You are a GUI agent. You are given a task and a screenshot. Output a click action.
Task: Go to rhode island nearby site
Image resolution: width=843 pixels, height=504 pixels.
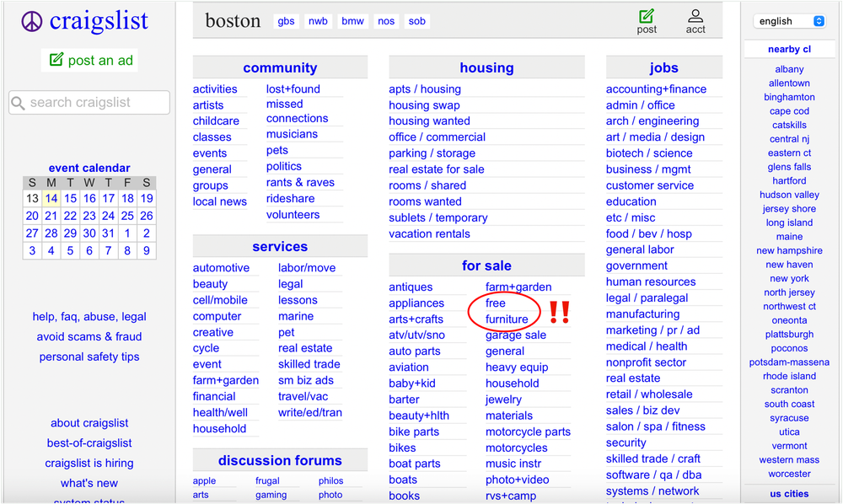789,376
